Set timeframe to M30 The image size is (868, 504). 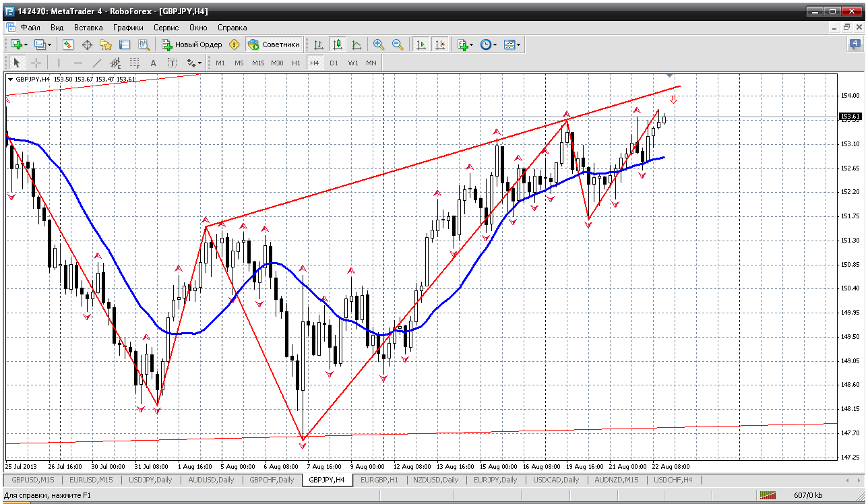coord(277,63)
